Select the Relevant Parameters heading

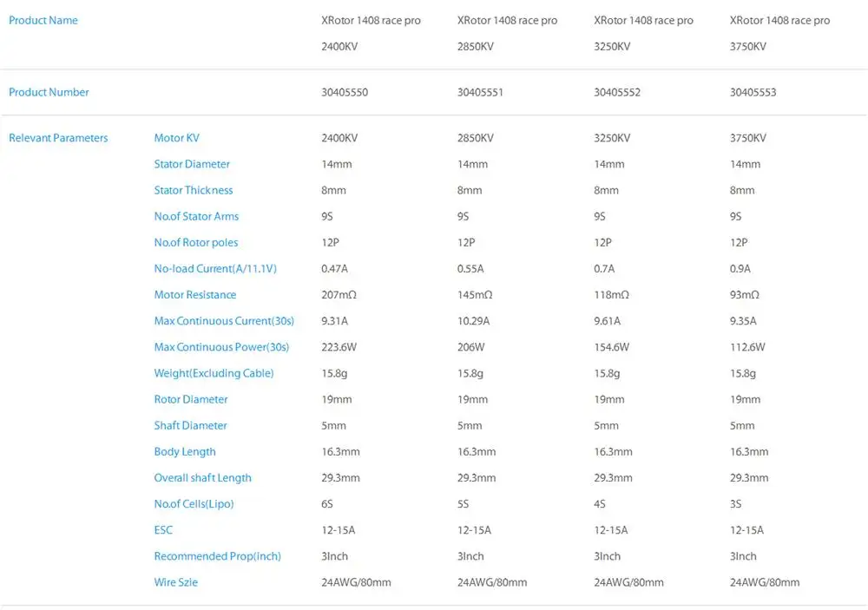[58, 138]
